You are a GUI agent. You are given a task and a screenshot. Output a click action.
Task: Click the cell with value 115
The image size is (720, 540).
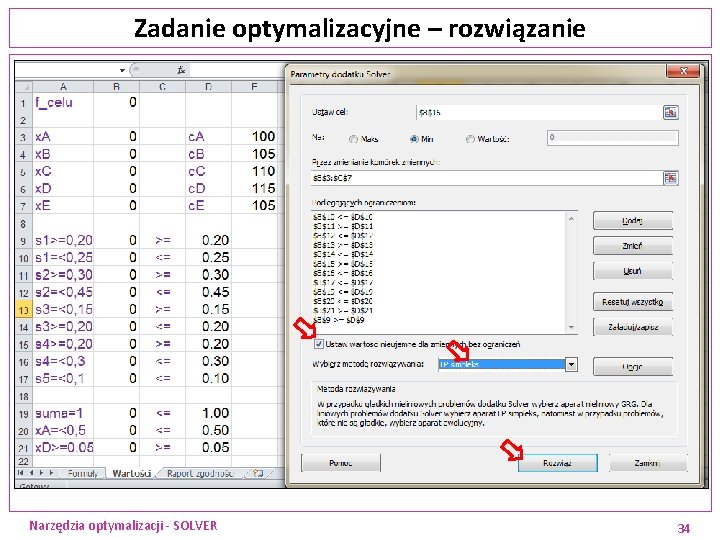[x=254, y=189]
